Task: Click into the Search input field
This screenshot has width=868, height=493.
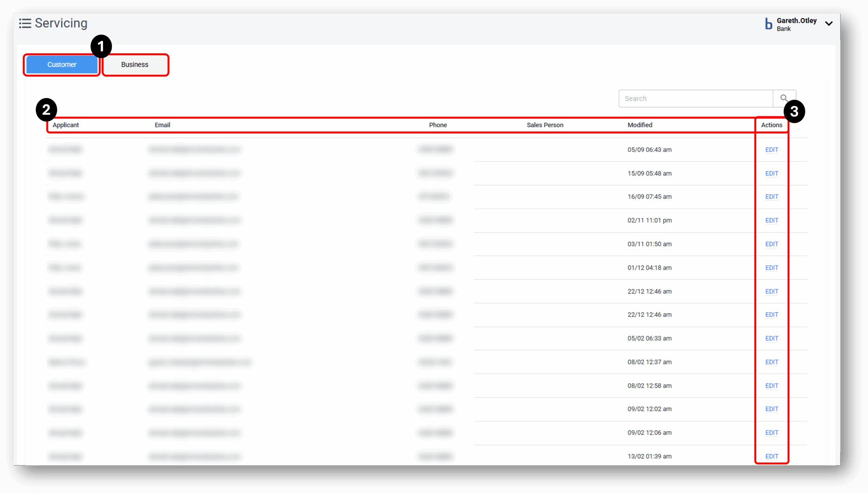Action: [695, 98]
